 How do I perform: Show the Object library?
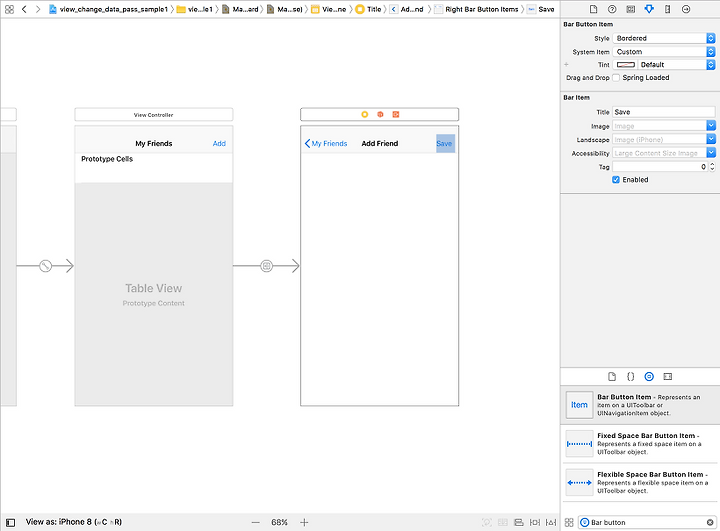tap(649, 377)
